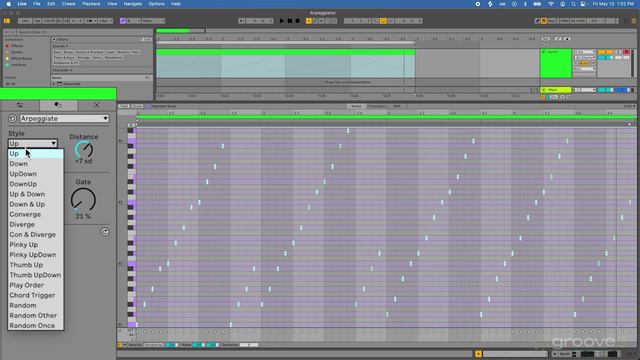Switch to the third clip panel tab
The width and height of the screenshot is (640, 360).
pos(96,105)
